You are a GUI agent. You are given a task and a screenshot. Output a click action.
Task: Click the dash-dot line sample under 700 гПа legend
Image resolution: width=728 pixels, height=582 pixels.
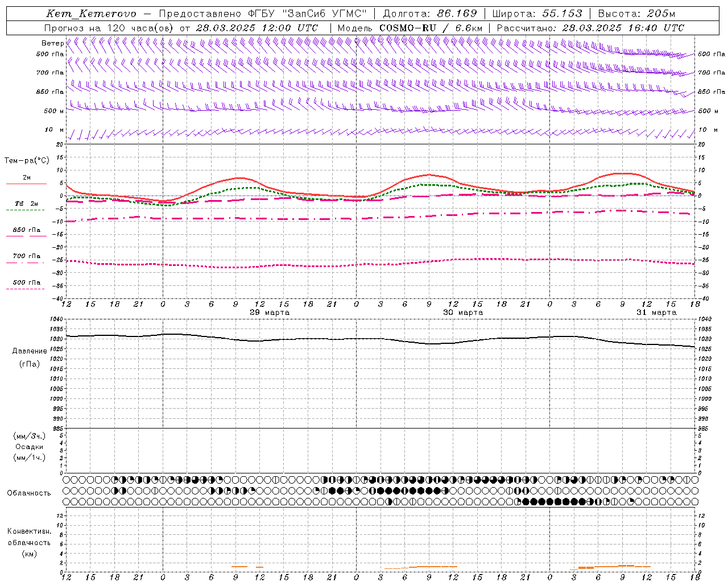click(26, 263)
